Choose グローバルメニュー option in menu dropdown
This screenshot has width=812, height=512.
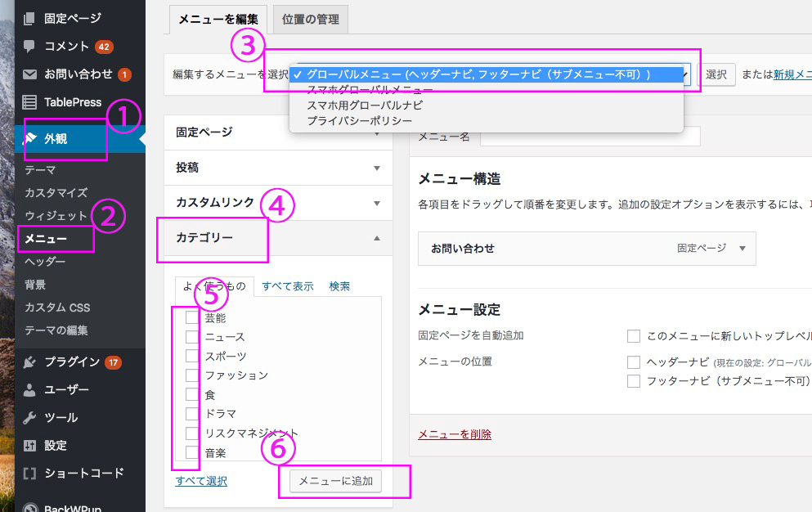pyautogui.click(x=487, y=74)
